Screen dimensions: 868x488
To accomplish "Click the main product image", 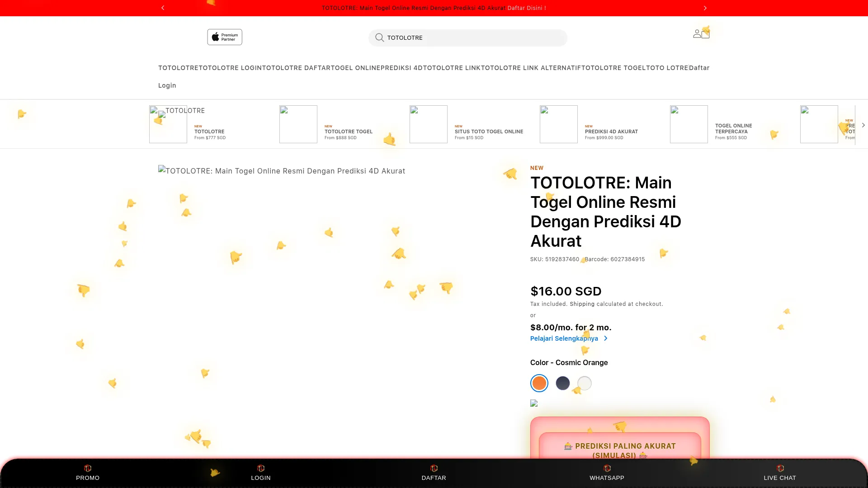I will tap(282, 171).
